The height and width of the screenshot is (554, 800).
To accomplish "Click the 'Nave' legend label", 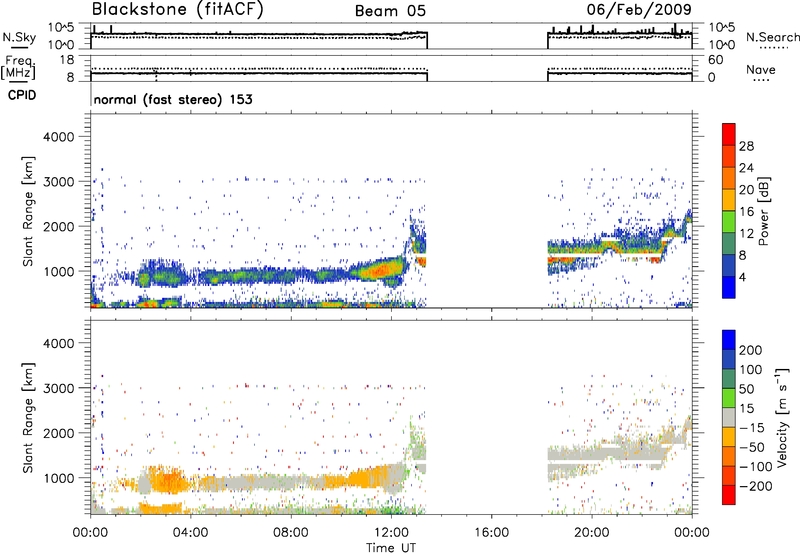I will [x=761, y=69].
